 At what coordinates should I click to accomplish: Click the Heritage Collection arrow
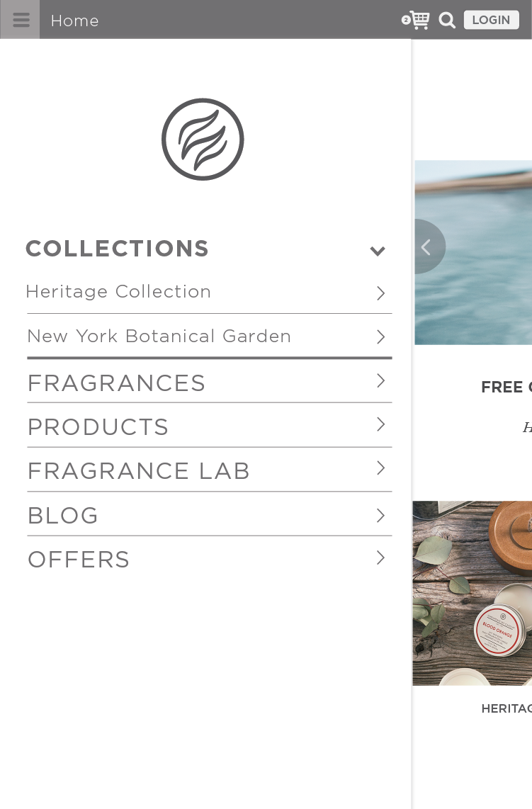pyautogui.click(x=381, y=293)
